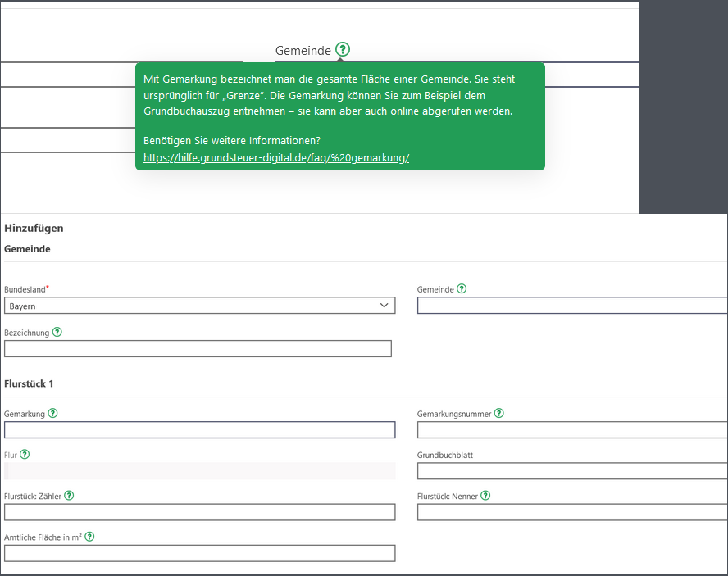Image resolution: width=728 pixels, height=576 pixels.
Task: Click the chevron arrow of Bundesland select
Action: [384, 306]
